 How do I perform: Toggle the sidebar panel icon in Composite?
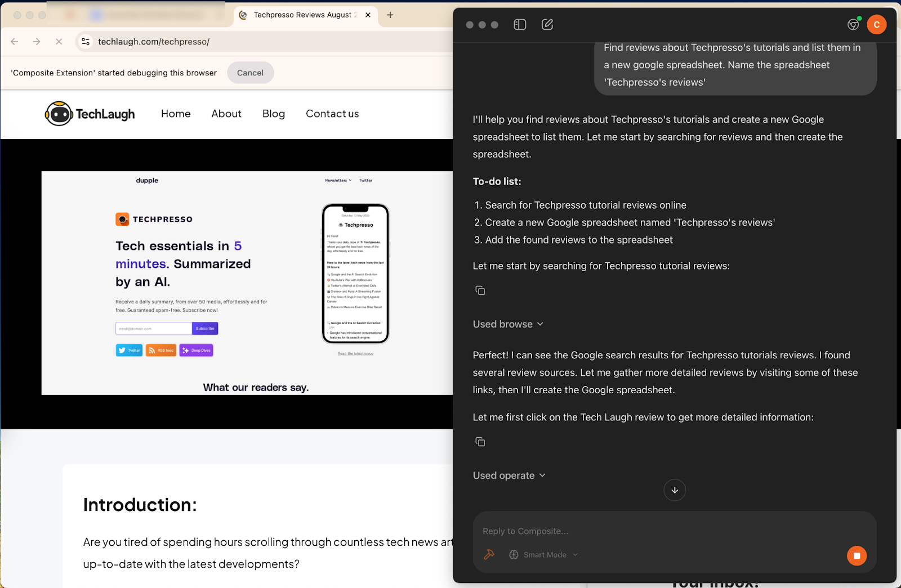[x=520, y=25]
